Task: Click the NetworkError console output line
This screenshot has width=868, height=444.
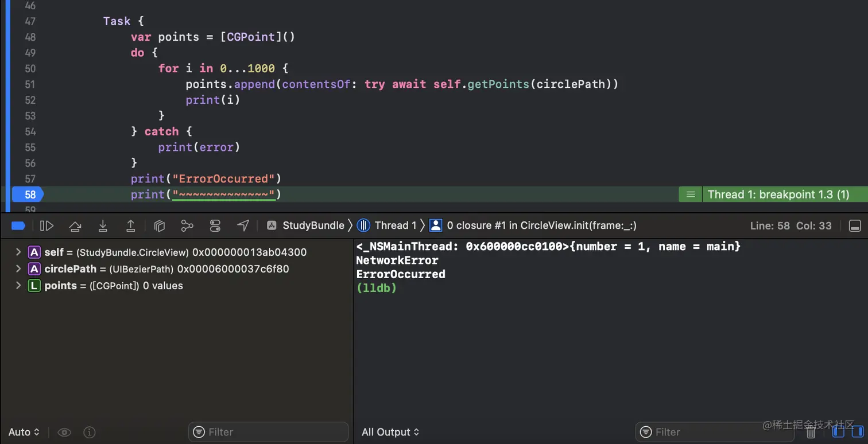Action: tap(397, 260)
